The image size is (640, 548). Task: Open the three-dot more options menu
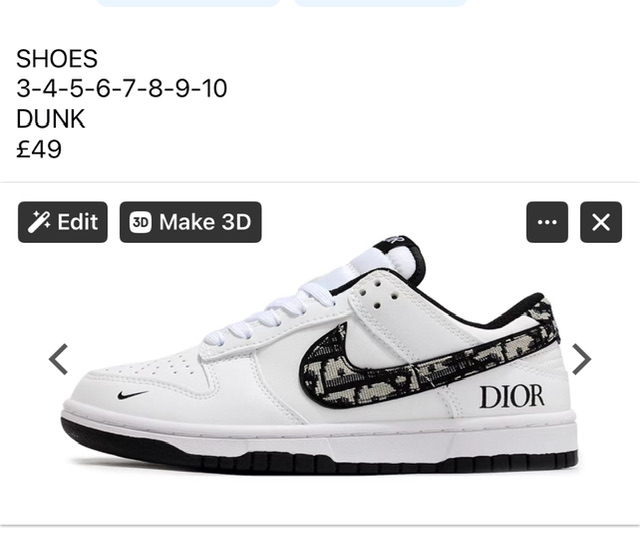pyautogui.click(x=547, y=222)
